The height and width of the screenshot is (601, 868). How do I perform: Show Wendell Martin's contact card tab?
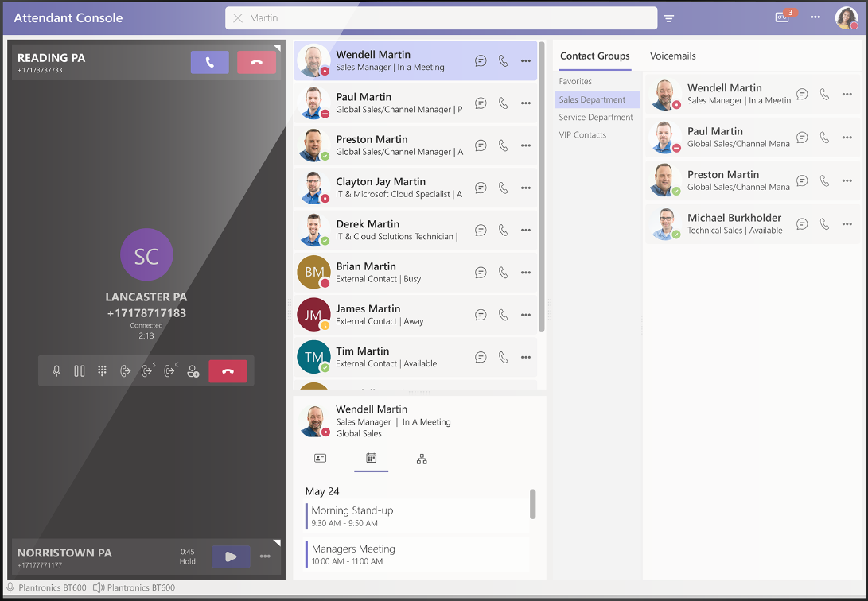[x=320, y=459]
